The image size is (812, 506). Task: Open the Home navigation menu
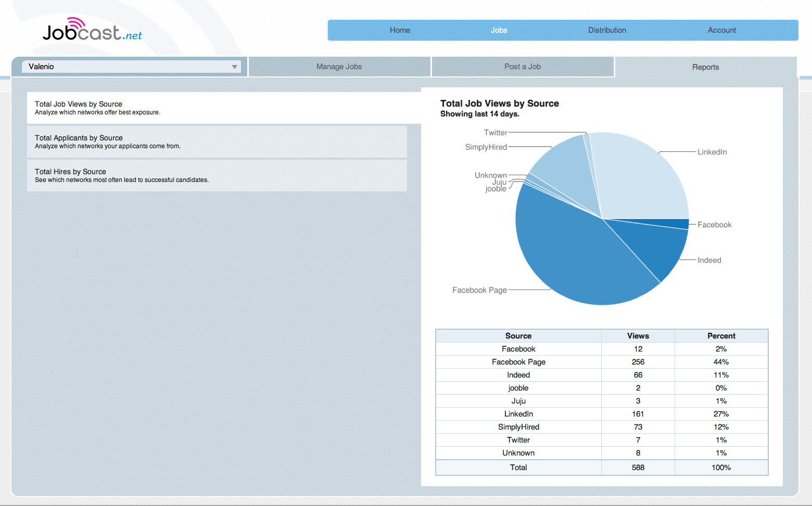[400, 30]
